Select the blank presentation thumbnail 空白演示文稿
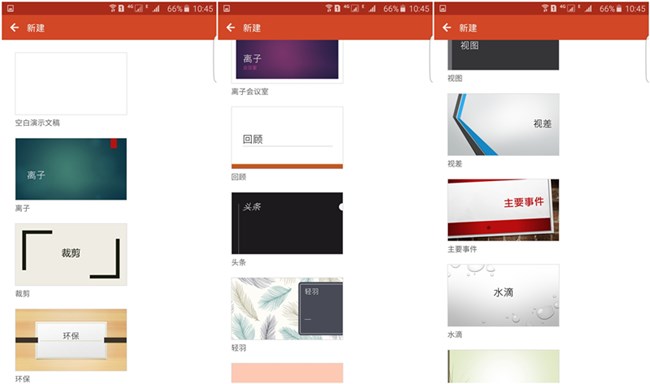Screen dimensions: 650x384 click(x=71, y=83)
